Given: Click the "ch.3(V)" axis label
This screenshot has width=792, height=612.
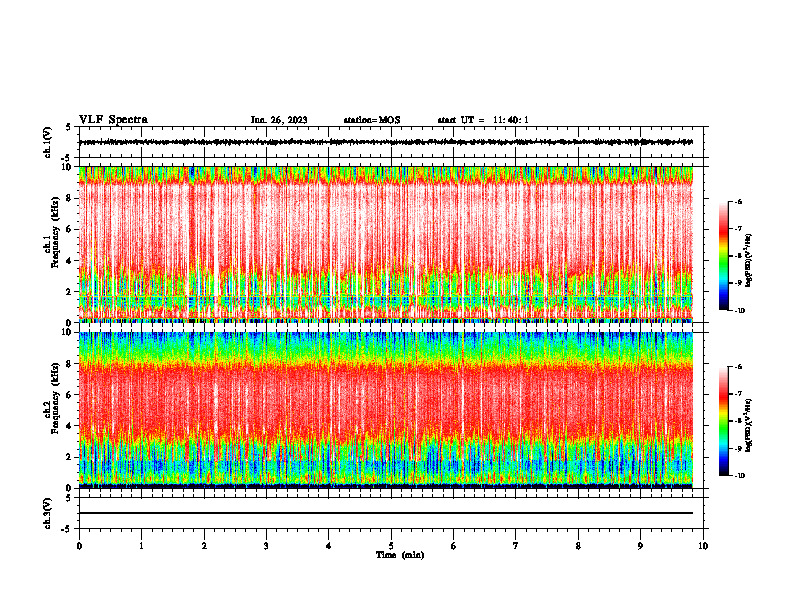Looking at the screenshot, I should (48, 513).
